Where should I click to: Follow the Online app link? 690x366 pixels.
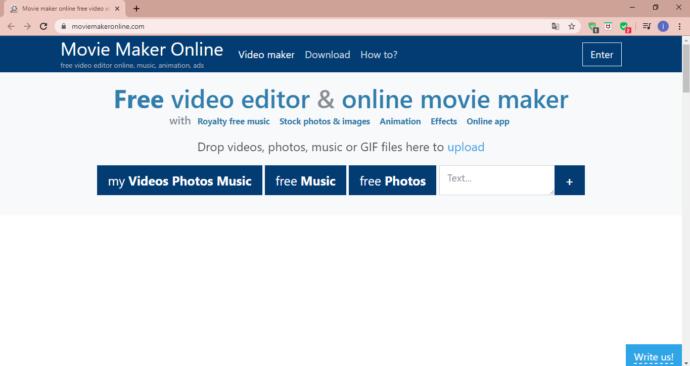pyautogui.click(x=488, y=121)
